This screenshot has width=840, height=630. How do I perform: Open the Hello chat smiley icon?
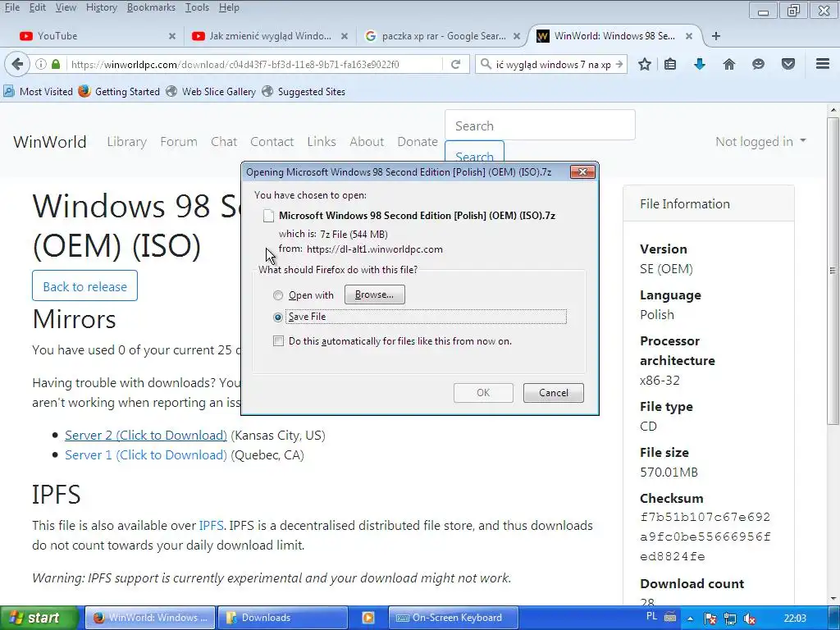point(758,64)
